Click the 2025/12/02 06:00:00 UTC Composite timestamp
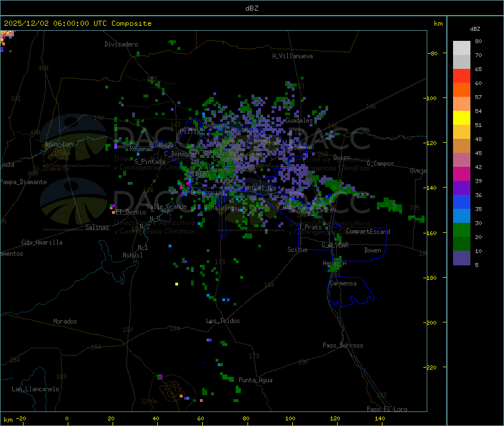Image resolution: width=504 pixels, height=426 pixels. [x=77, y=24]
